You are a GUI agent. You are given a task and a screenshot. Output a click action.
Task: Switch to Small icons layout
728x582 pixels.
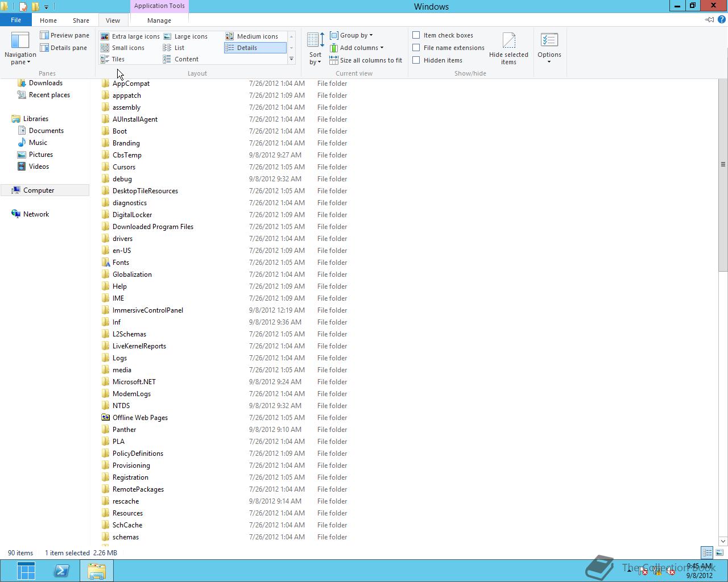point(122,48)
